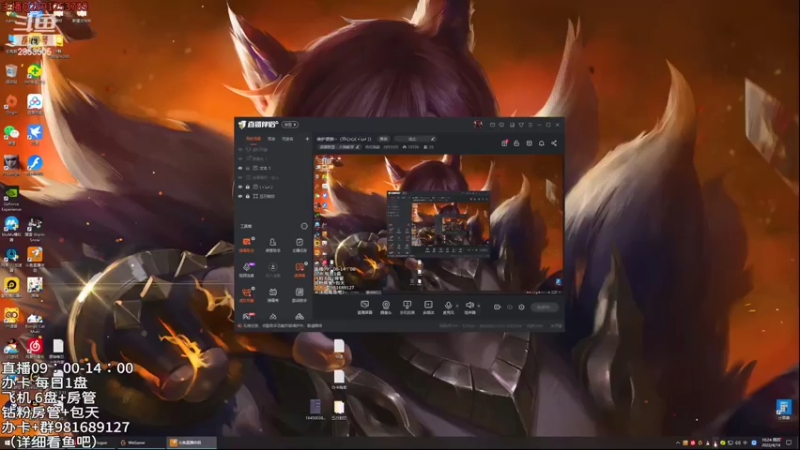800x450 pixels.
Task: Open the blue Flash desktop icon
Action: pyautogui.click(x=35, y=165)
